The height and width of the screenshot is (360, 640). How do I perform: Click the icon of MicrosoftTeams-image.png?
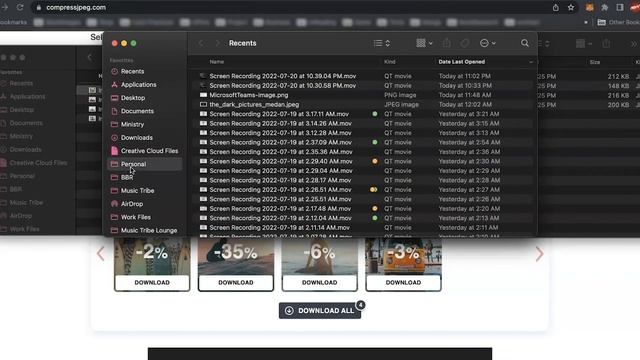tap(203, 95)
